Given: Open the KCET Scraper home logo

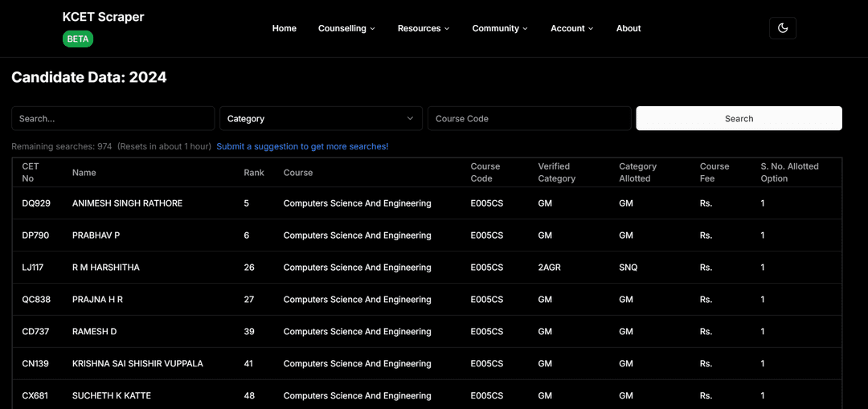Looking at the screenshot, I should 103,17.
